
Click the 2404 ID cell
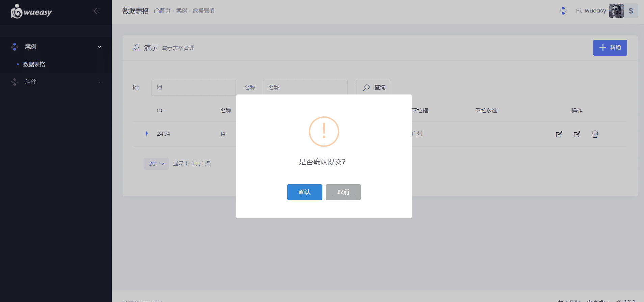coord(163,134)
